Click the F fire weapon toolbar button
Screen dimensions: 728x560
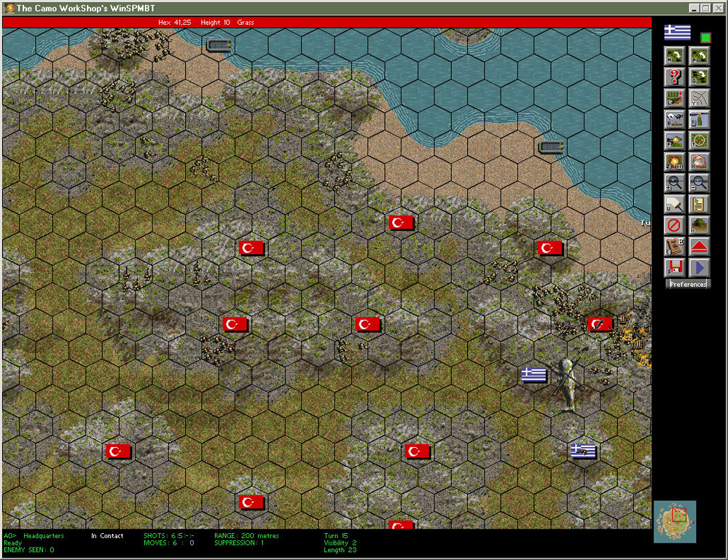(674, 140)
